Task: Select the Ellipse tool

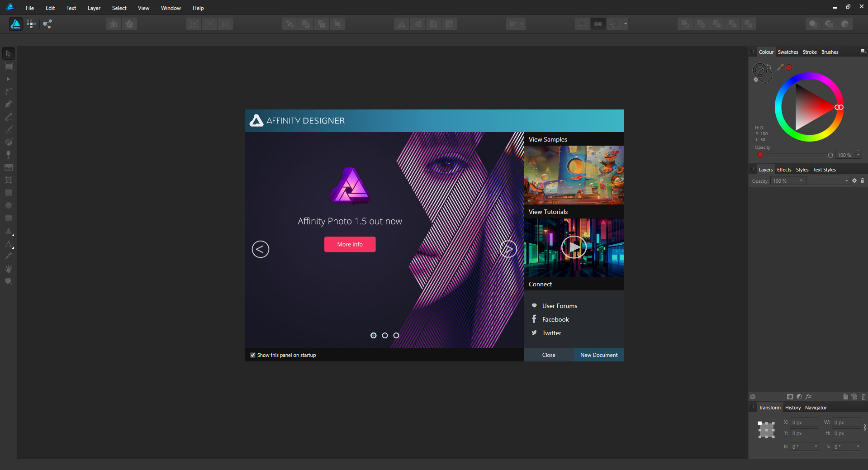Action: click(x=8, y=205)
